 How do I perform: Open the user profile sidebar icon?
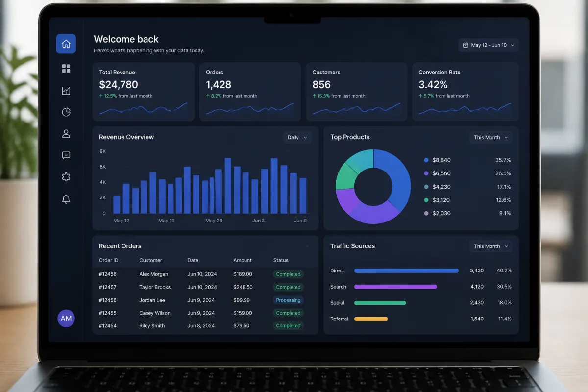click(x=66, y=134)
